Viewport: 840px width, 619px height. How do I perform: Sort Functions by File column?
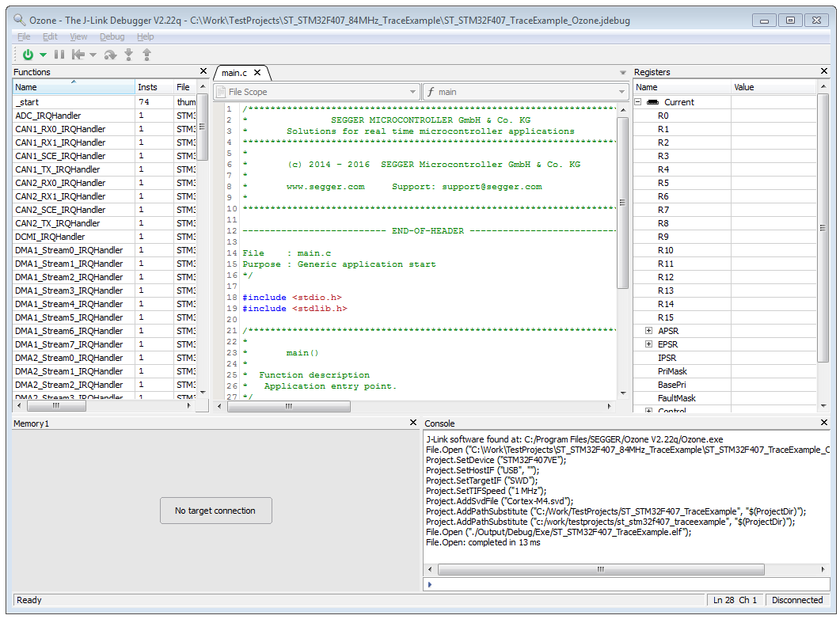tap(185, 87)
